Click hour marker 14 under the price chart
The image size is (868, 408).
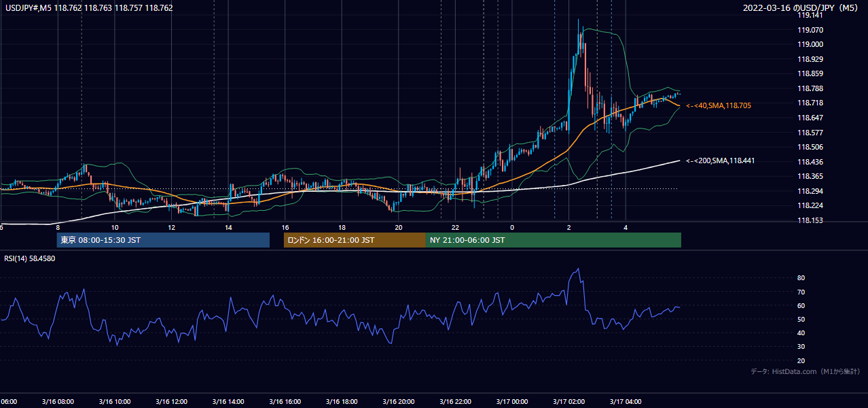(x=228, y=228)
